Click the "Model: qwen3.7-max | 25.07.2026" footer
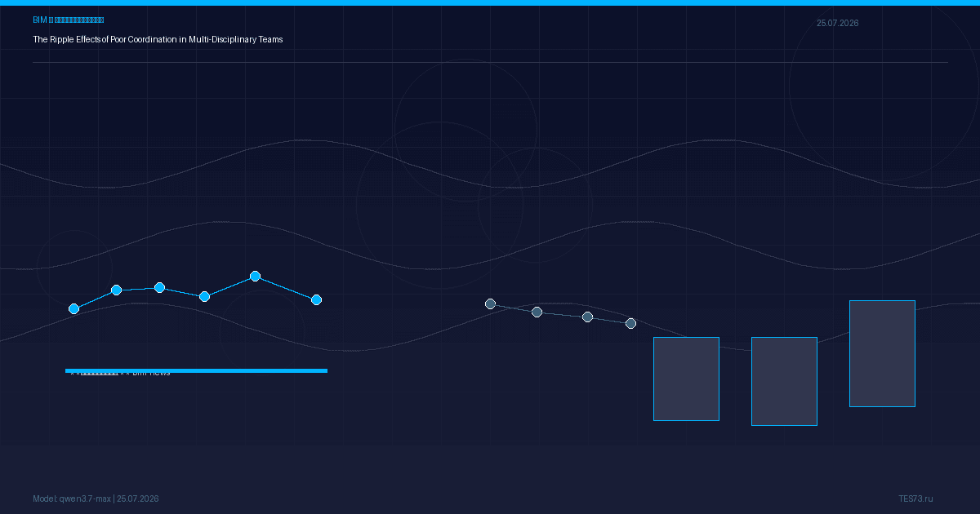980x514 pixels. (96, 498)
